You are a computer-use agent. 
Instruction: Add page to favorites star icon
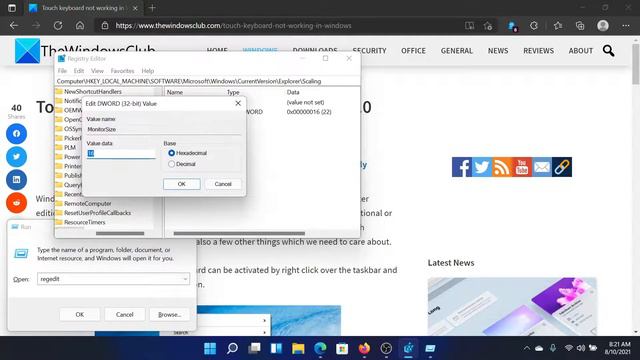[488, 26]
